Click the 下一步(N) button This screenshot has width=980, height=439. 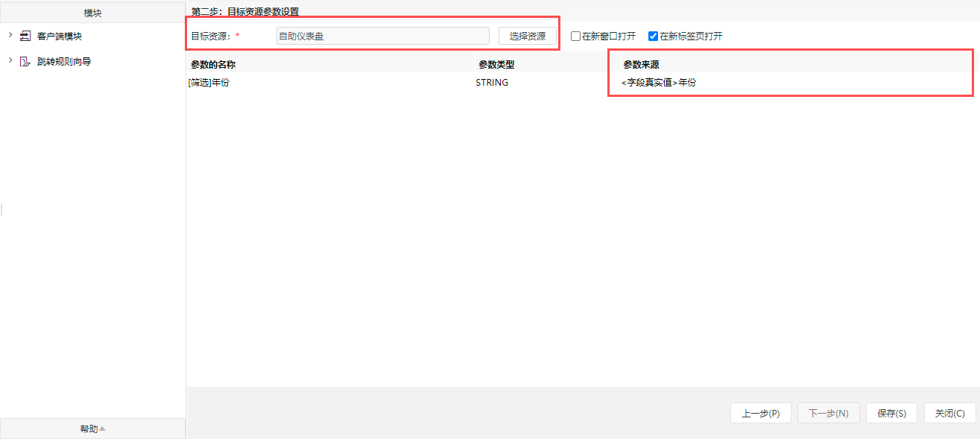[829, 413]
